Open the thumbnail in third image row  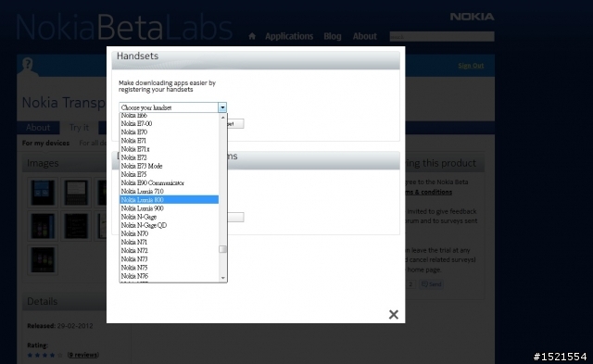[x=43, y=259]
